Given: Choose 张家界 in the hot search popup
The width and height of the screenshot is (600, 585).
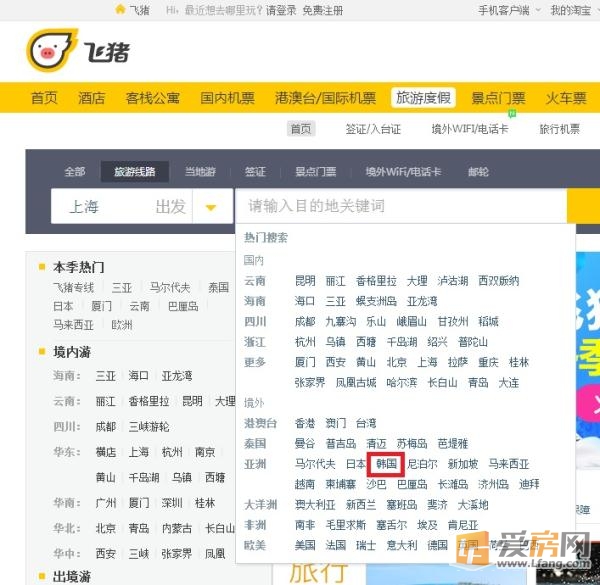Looking at the screenshot, I should [x=310, y=383].
